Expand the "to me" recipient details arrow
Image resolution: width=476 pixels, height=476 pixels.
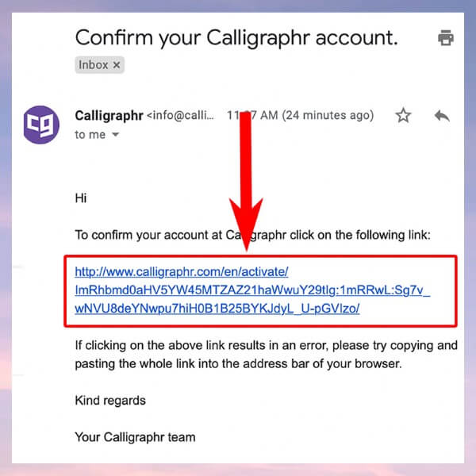click(x=116, y=135)
